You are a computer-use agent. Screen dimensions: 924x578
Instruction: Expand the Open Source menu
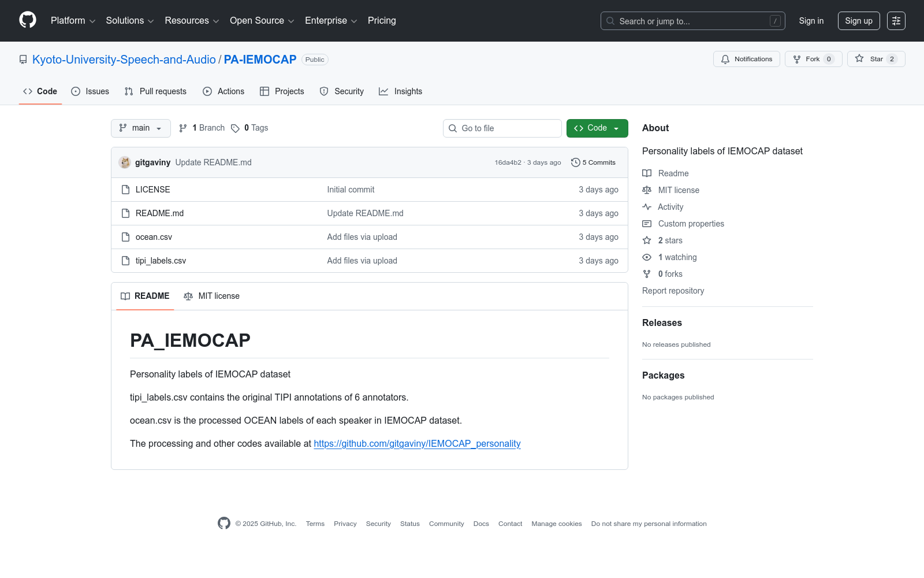point(262,21)
